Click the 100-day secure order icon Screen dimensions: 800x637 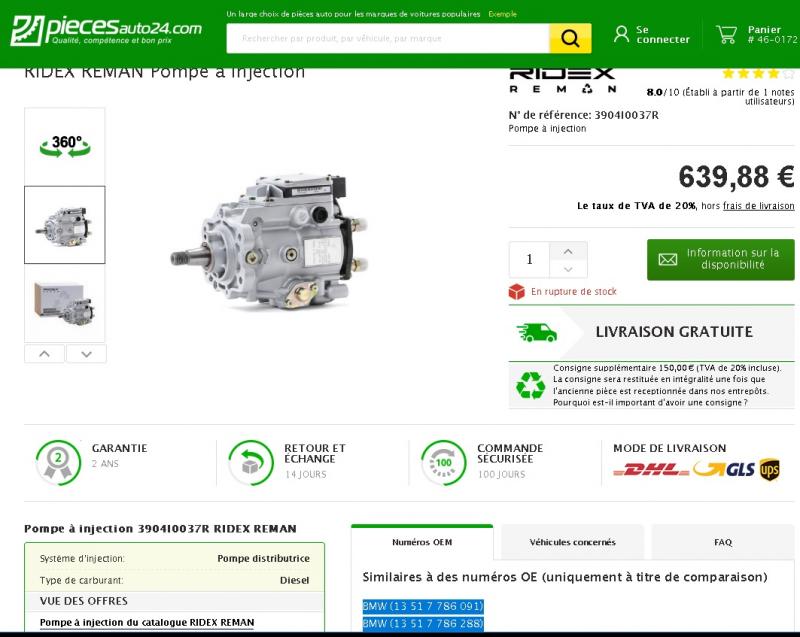[443, 463]
